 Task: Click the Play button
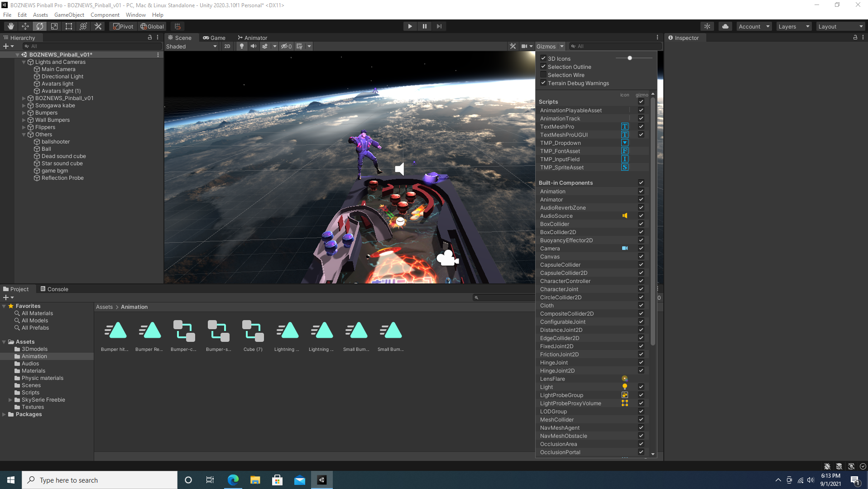click(410, 26)
